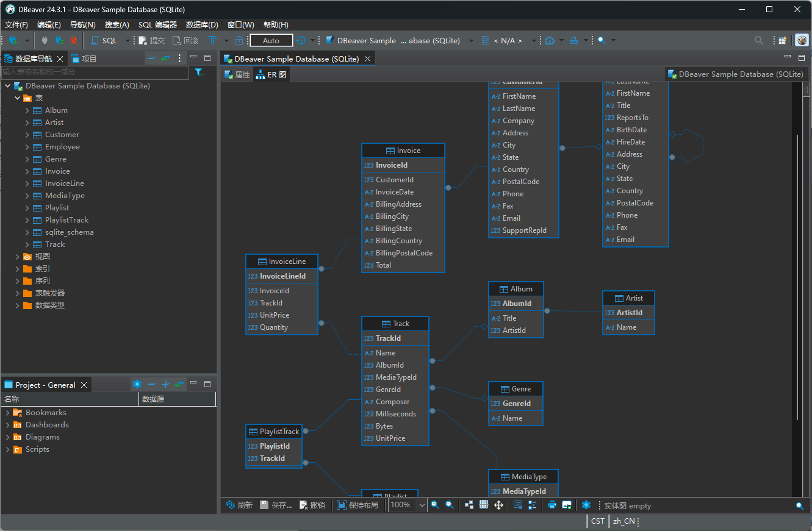Toggle the grid display in ER diagram

[x=484, y=505]
